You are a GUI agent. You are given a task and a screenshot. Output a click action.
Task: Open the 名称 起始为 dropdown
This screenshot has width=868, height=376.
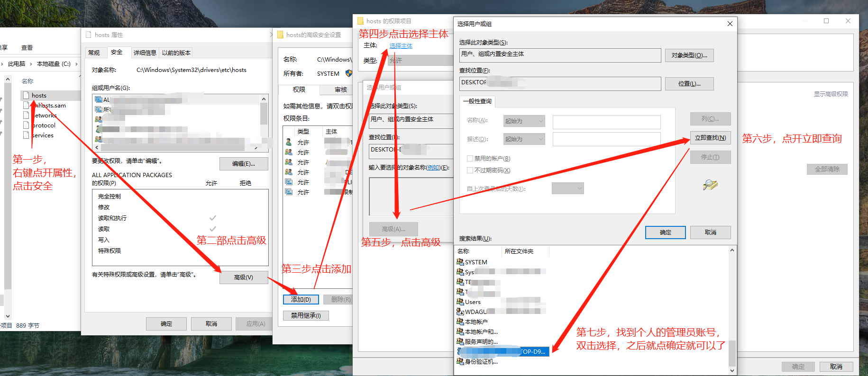(524, 121)
